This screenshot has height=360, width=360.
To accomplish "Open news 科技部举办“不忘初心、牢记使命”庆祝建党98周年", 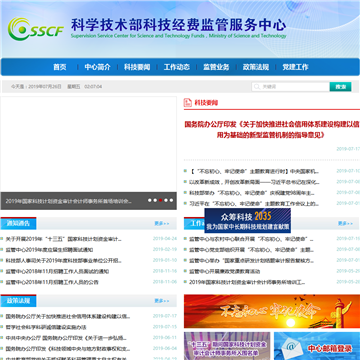I will point(252,193).
